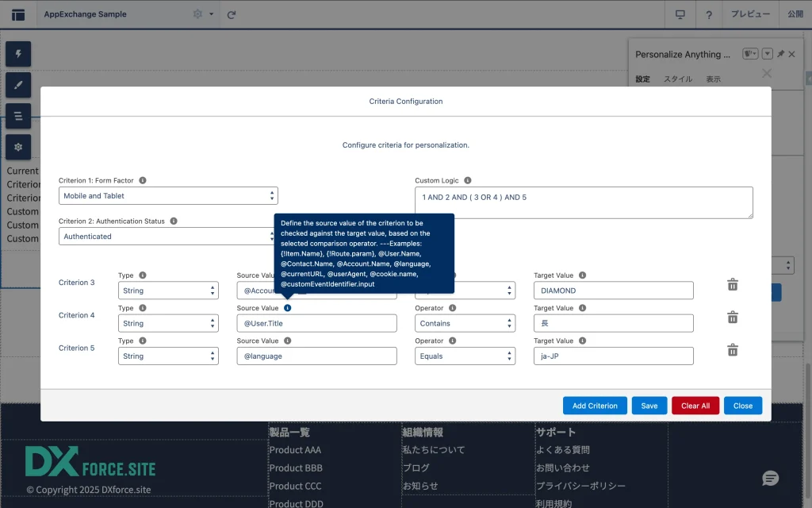Open the lightning bolt Components panel
The image size is (812, 508).
18,54
